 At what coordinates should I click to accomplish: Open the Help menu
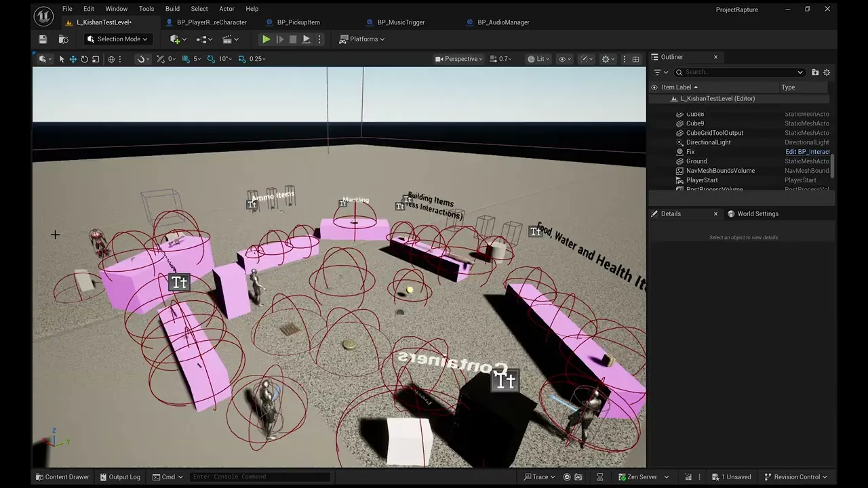click(x=252, y=9)
